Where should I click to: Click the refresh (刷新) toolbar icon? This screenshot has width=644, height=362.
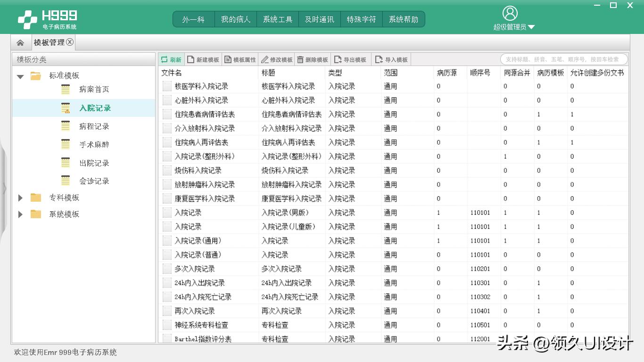click(x=165, y=60)
